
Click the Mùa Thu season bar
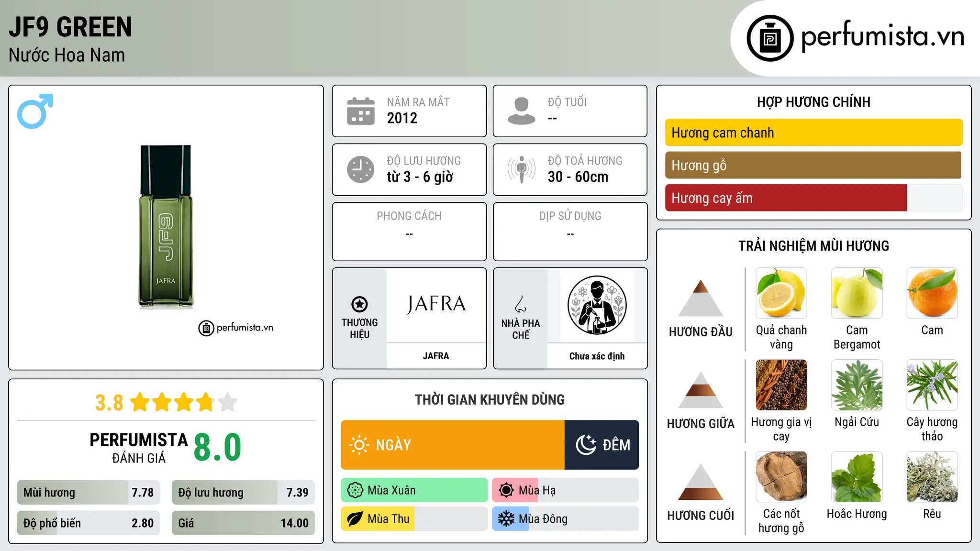pos(414,519)
